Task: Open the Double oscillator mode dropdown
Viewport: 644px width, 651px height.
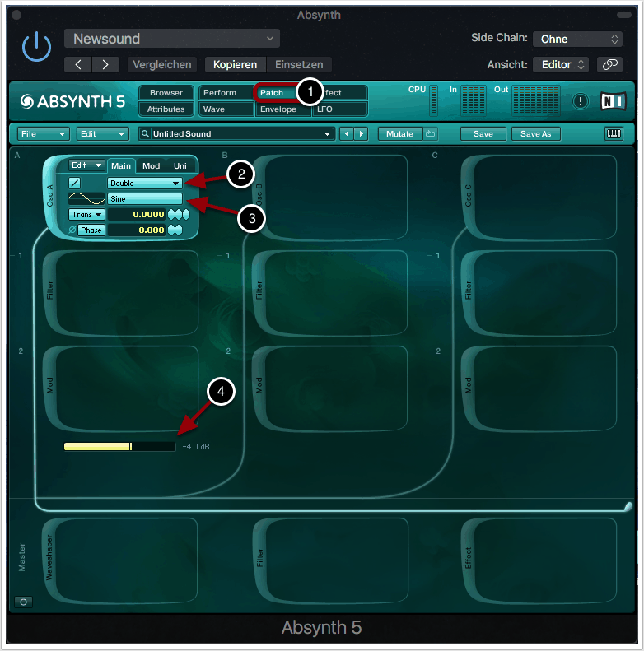Action: [145, 183]
